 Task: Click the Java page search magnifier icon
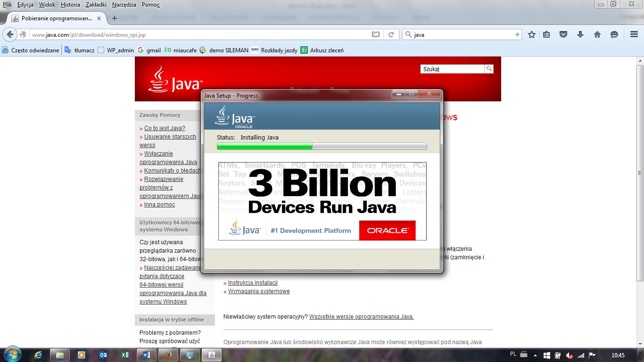(x=489, y=69)
